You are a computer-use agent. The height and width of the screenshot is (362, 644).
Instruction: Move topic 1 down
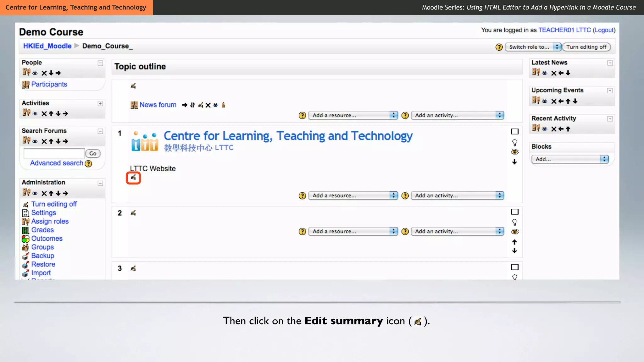pyautogui.click(x=514, y=162)
